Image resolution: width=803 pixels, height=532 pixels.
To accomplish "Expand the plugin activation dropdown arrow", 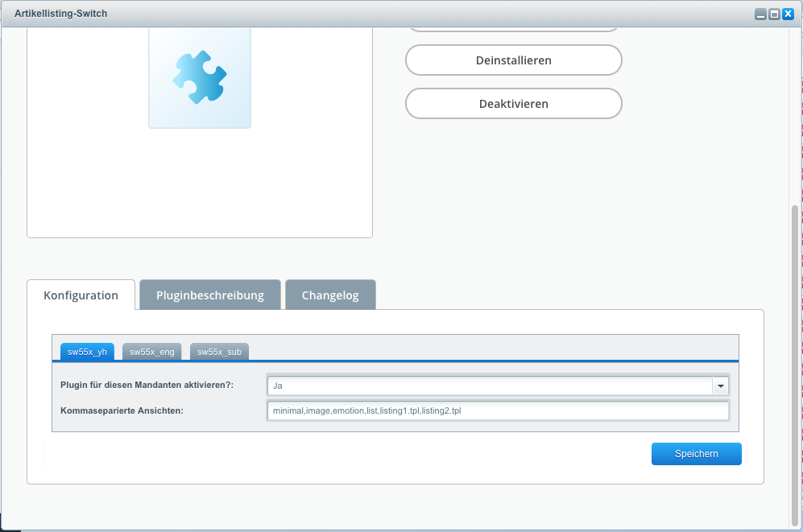I will (720, 386).
